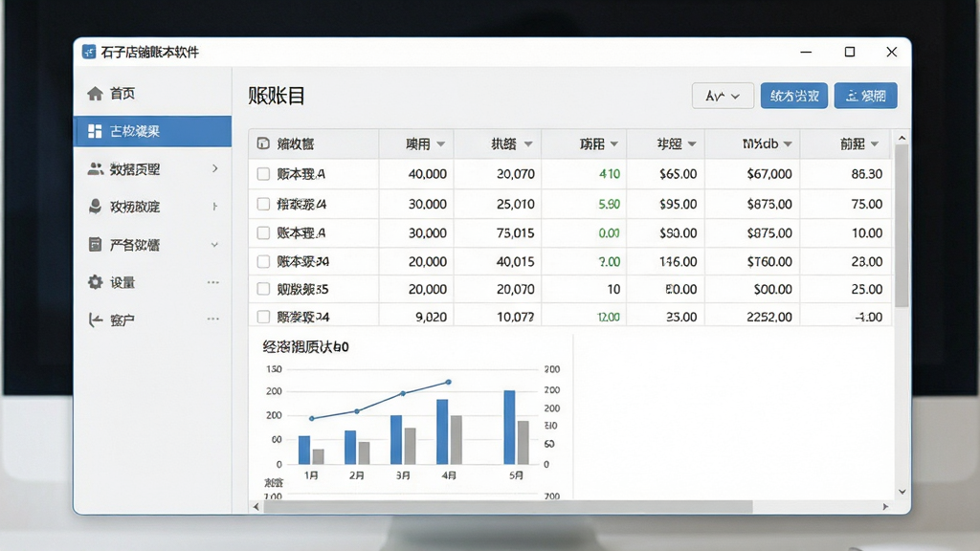Click the three-dots icon on the 设置 row
This screenshot has height=551, width=980.
pyautogui.click(x=213, y=282)
